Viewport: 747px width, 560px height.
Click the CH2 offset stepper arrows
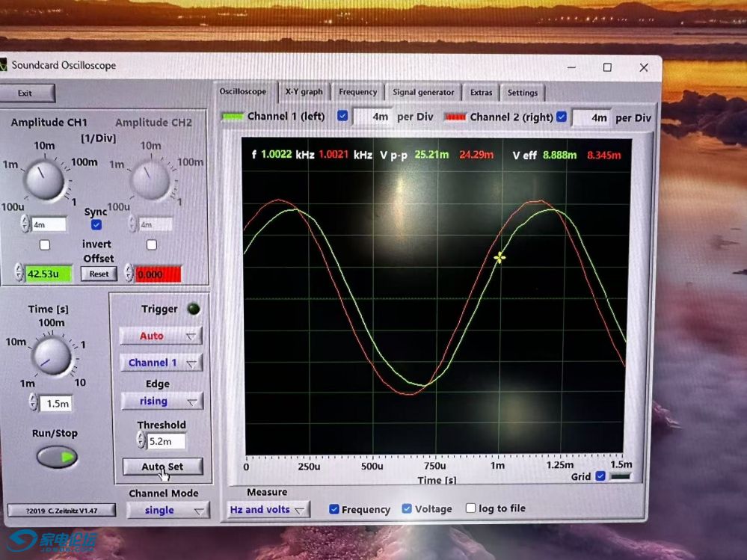(x=129, y=274)
